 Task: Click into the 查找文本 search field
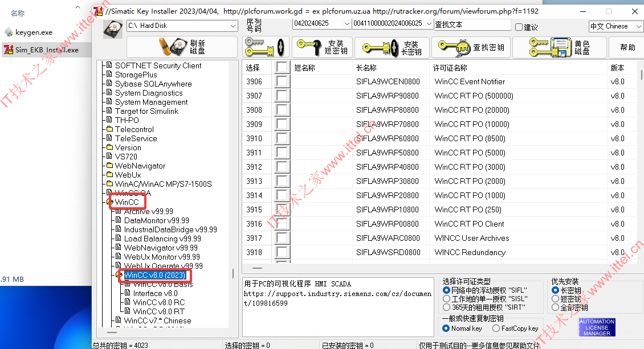pyautogui.click(x=472, y=24)
